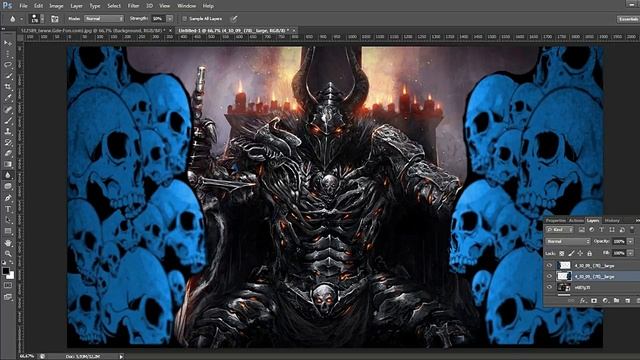The image size is (640, 360).
Task: Add a layer mask
Action: [594, 300]
